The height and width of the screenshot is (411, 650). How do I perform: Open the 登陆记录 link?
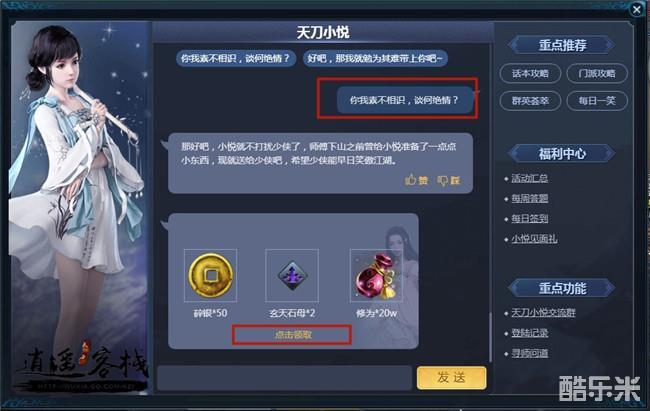(x=529, y=333)
